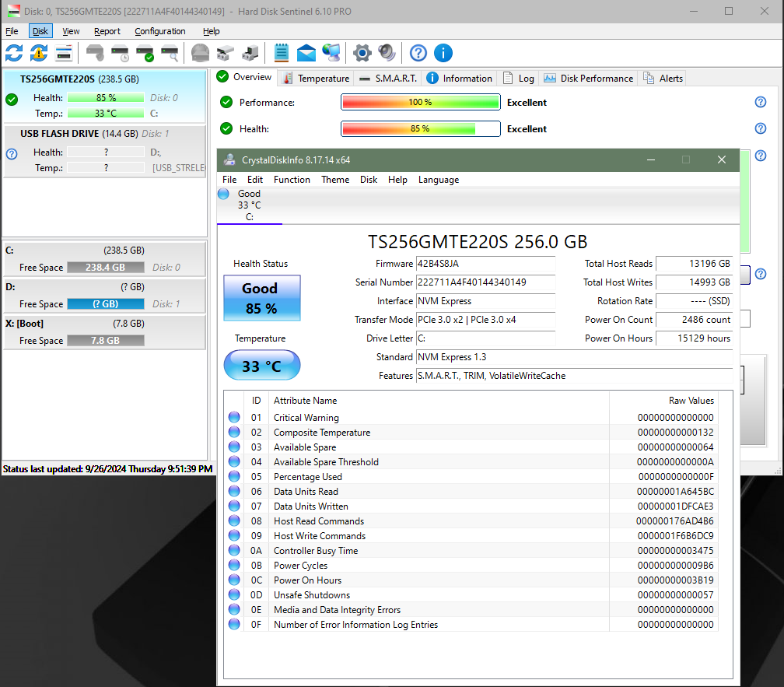784x687 pixels.
Task: Click the disk with green checkmark icon
Action: click(x=145, y=53)
